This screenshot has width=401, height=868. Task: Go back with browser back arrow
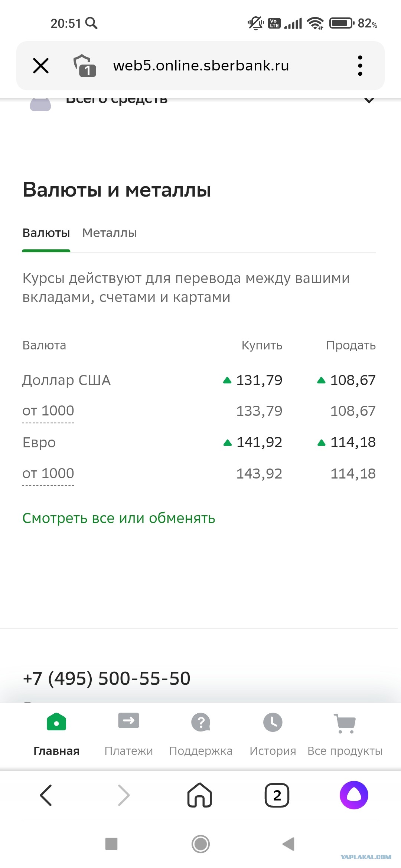(46, 795)
